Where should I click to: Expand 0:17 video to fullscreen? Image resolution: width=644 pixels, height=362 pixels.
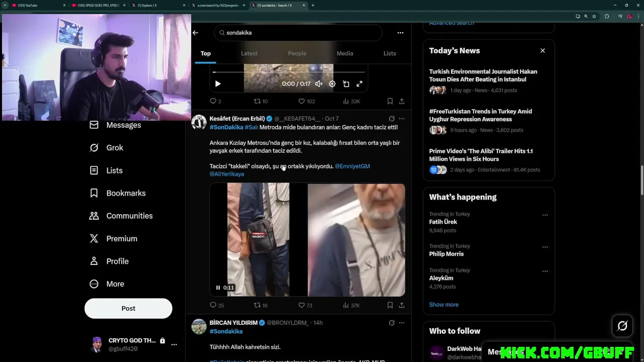pyautogui.click(x=359, y=84)
